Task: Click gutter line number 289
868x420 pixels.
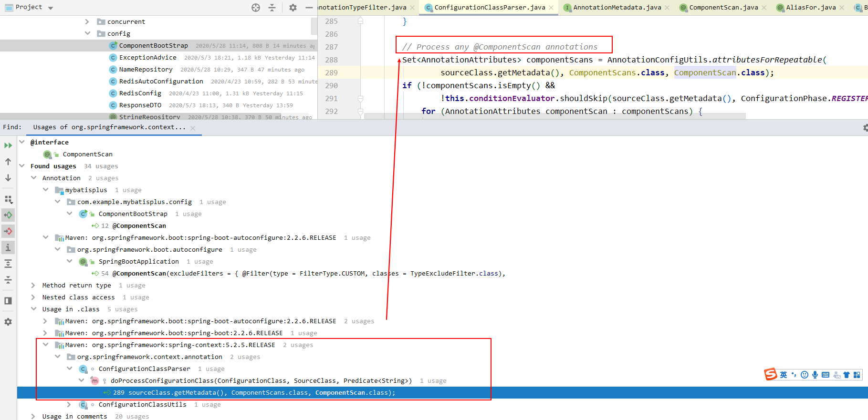Action: [x=331, y=72]
